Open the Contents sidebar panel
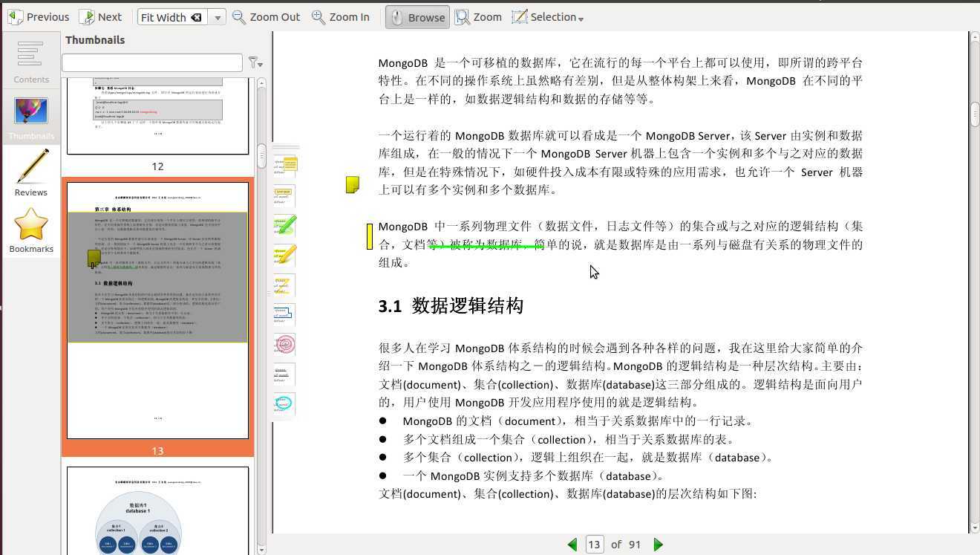Image resolution: width=980 pixels, height=555 pixels. click(x=30, y=60)
